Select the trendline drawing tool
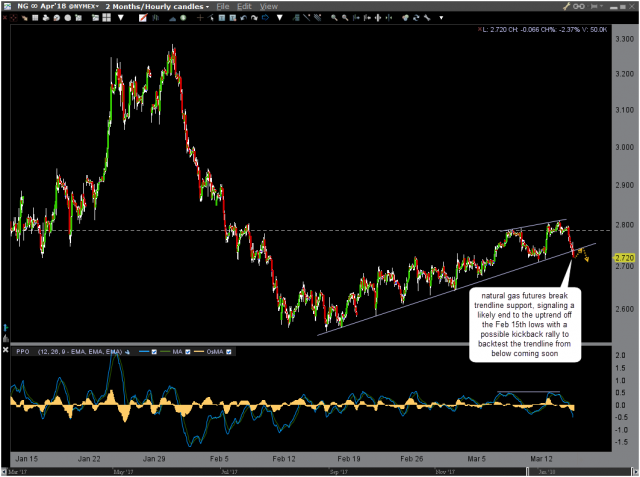 (x=307, y=18)
